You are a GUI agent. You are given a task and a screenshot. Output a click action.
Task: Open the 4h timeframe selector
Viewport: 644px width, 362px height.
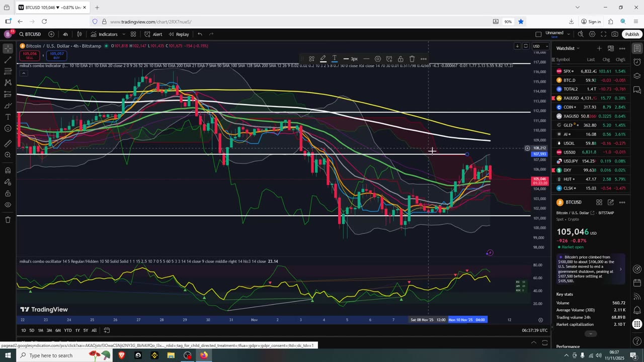coord(65,34)
